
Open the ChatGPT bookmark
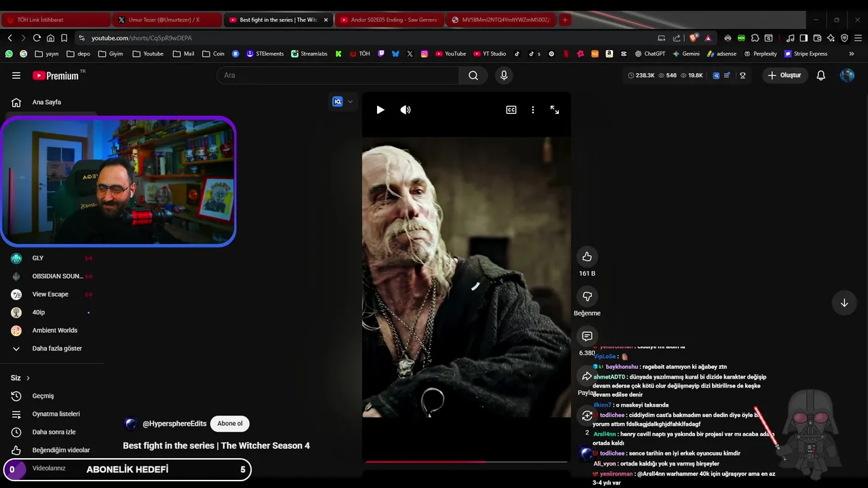[650, 54]
